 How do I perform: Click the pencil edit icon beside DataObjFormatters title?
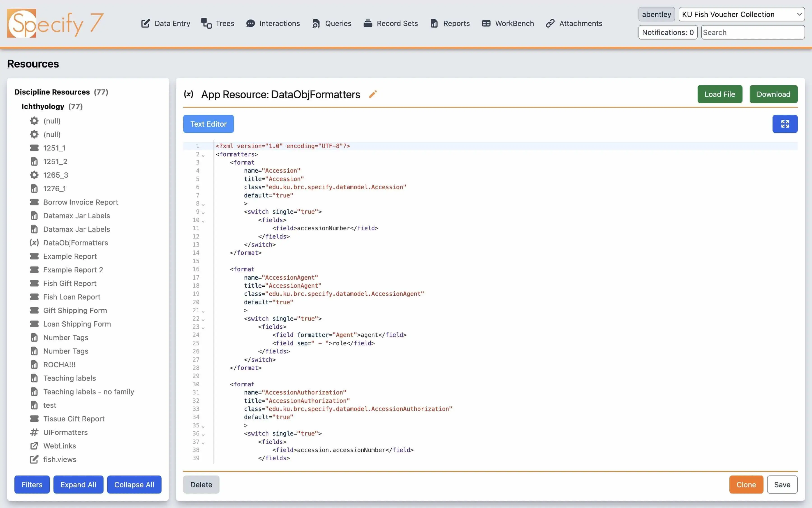[x=373, y=94]
